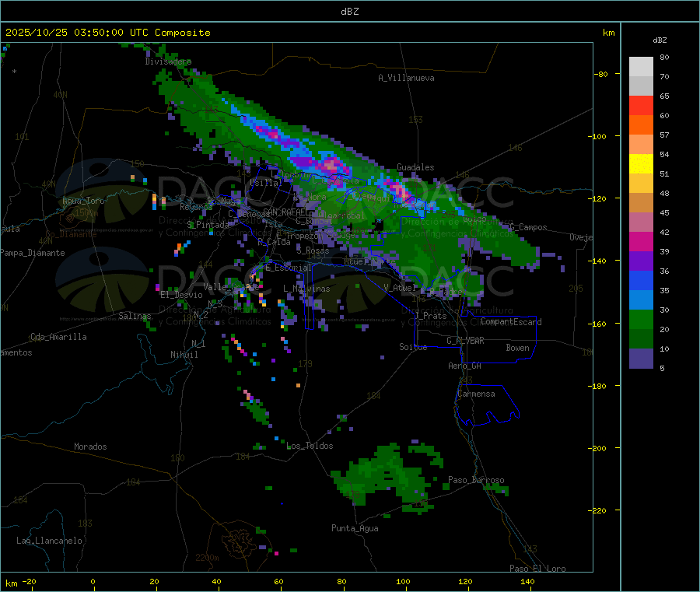700x592 pixels.
Task: Select the 80 dBZ light gray swatch
Action: point(641,67)
